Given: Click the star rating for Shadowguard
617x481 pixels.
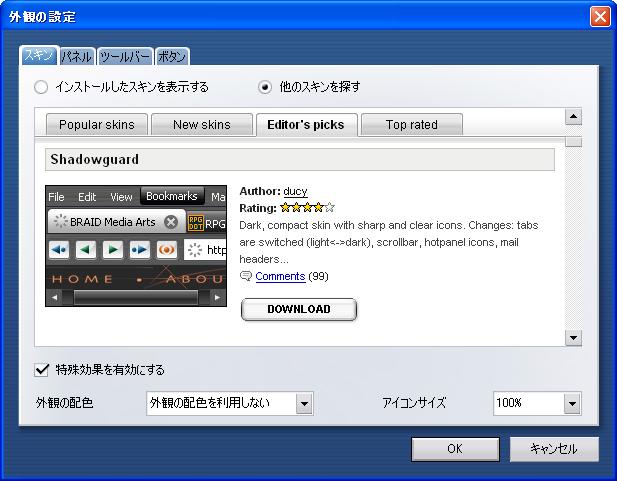Looking at the screenshot, I should (x=307, y=207).
